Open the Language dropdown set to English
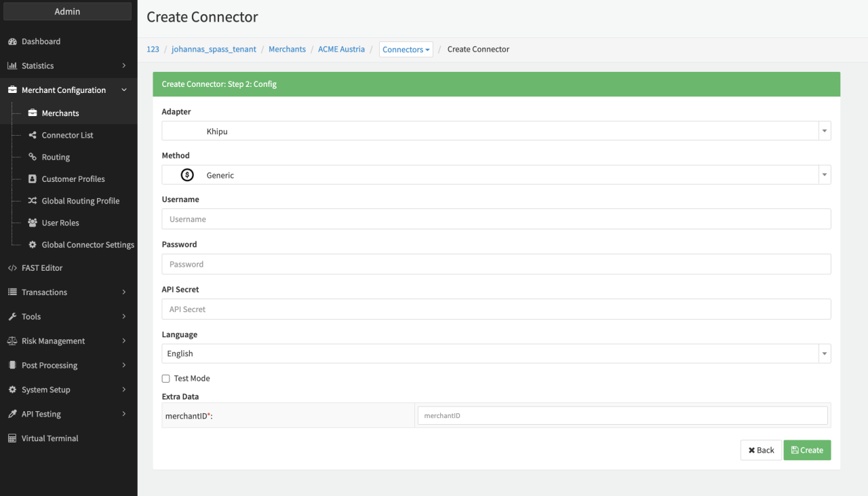This screenshot has width=868, height=496. (496, 354)
